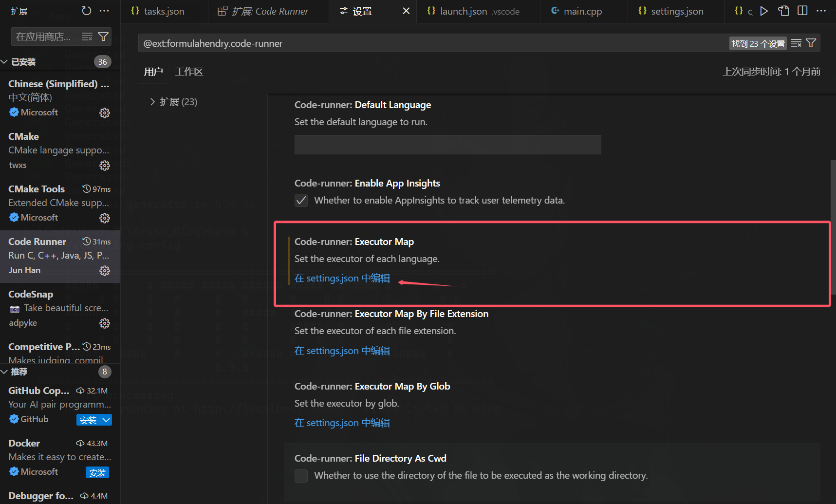The image size is (836, 504).
Task: Click twxs publisher name
Action: (18, 165)
